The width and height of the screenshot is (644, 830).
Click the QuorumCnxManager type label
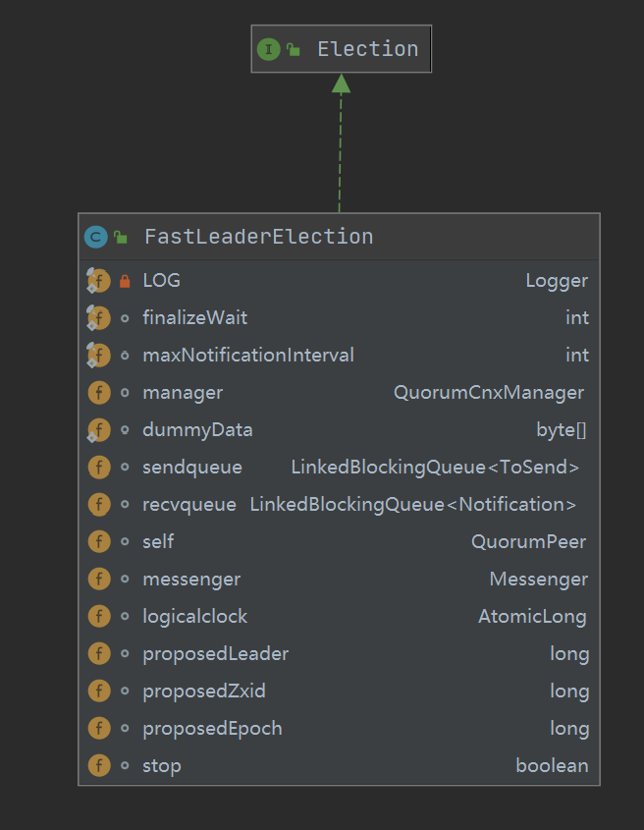point(489,393)
